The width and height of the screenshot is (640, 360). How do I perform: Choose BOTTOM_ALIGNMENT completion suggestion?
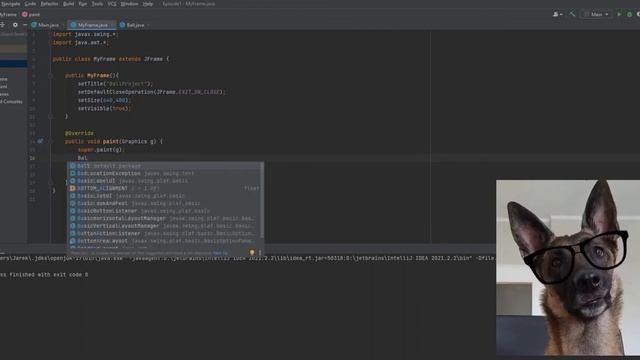(x=165, y=189)
